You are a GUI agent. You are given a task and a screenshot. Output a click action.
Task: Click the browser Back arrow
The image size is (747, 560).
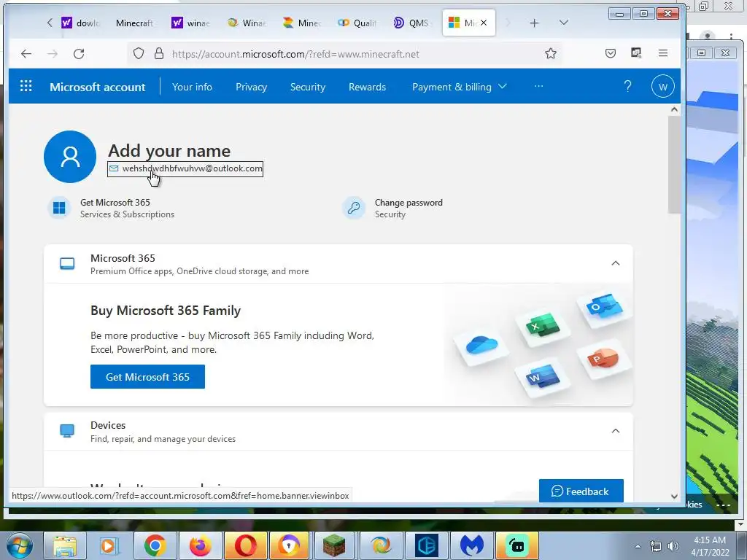26,54
